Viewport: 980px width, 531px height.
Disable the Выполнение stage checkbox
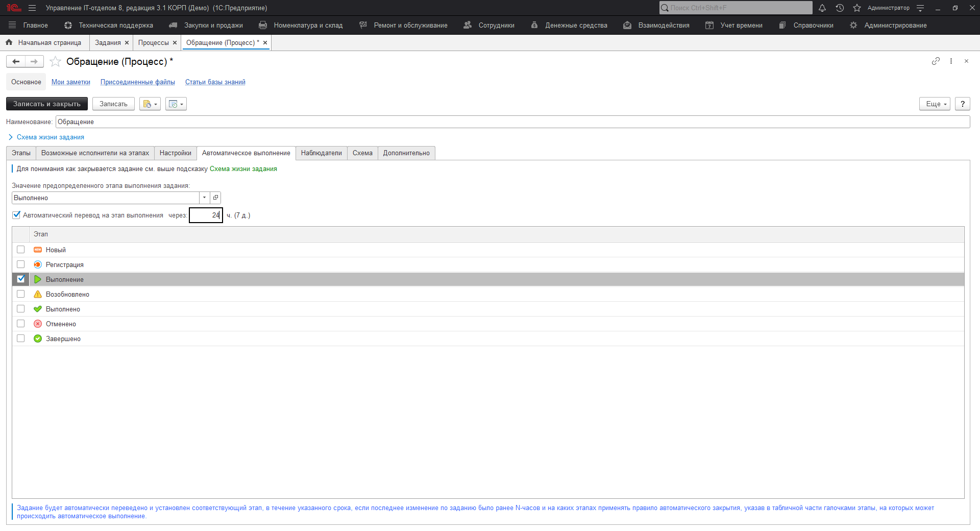tap(20, 279)
